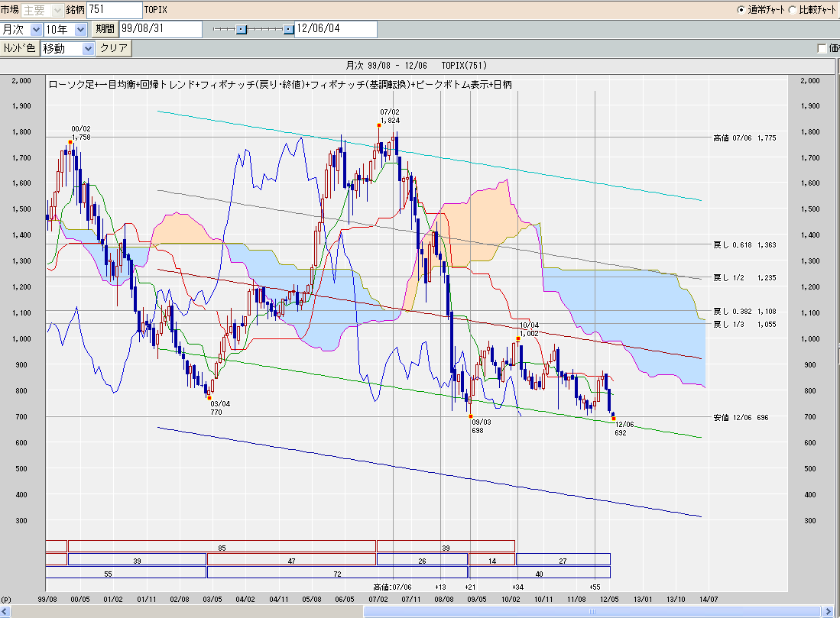Click the red cycle bar labeled 47

point(291,559)
